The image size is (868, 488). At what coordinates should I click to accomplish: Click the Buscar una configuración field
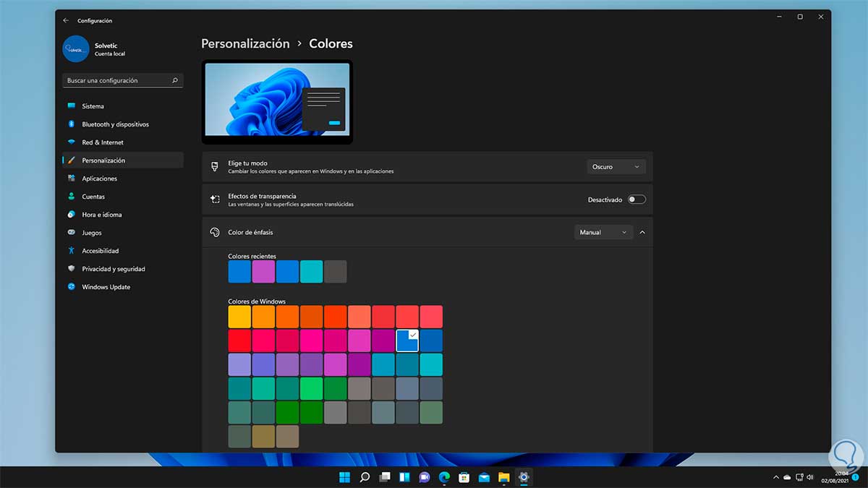pyautogui.click(x=116, y=80)
